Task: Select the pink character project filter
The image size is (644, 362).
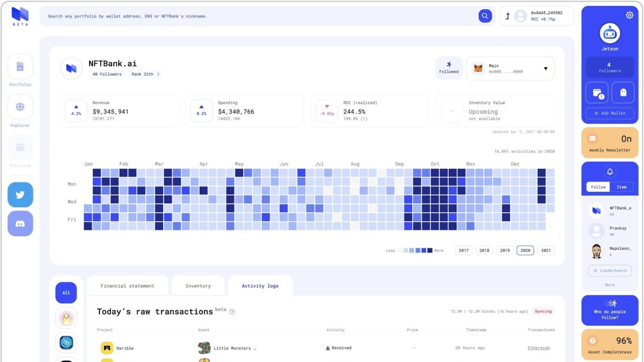Action: click(x=66, y=318)
